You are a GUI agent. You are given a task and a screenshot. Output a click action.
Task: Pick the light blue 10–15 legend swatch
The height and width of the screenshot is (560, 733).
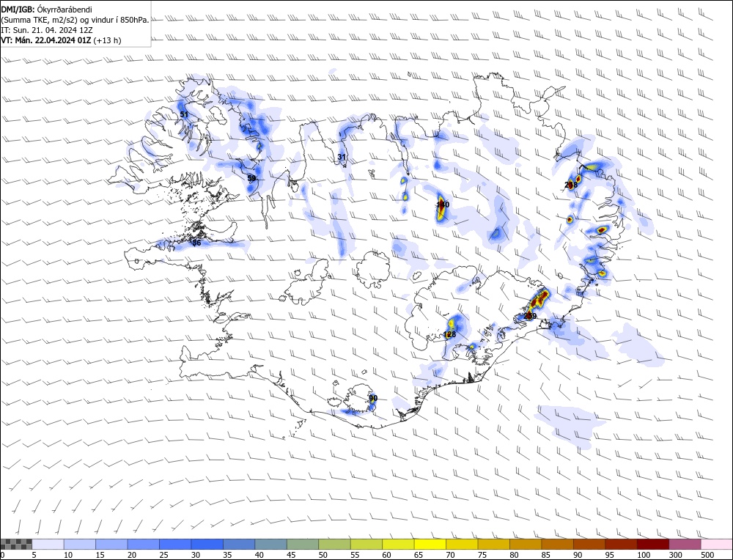coord(80,544)
